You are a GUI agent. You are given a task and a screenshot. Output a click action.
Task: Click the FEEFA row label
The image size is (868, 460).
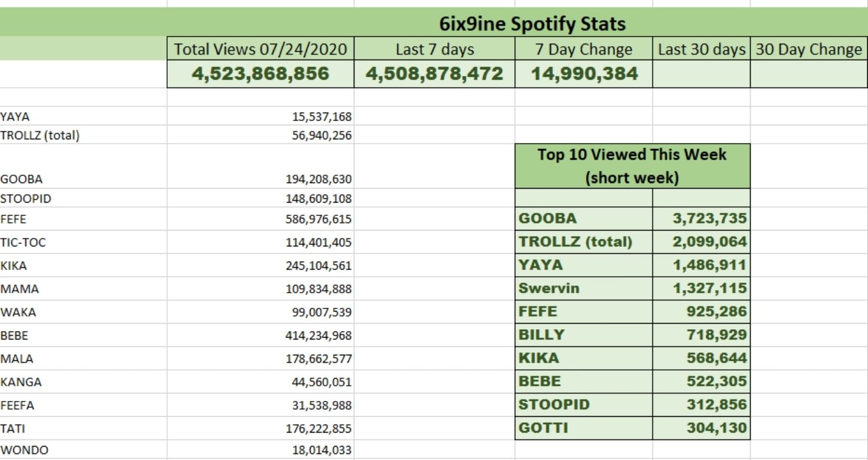click(x=18, y=405)
